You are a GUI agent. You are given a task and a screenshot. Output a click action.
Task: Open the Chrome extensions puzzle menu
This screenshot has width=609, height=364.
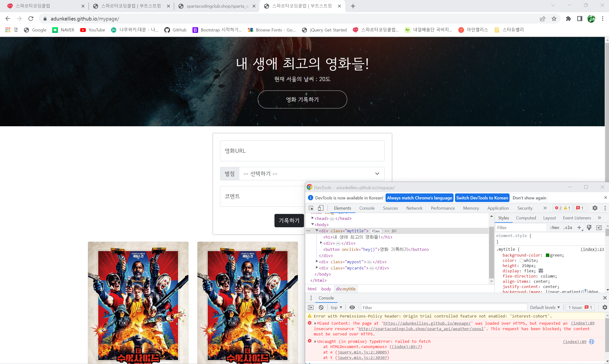click(568, 19)
